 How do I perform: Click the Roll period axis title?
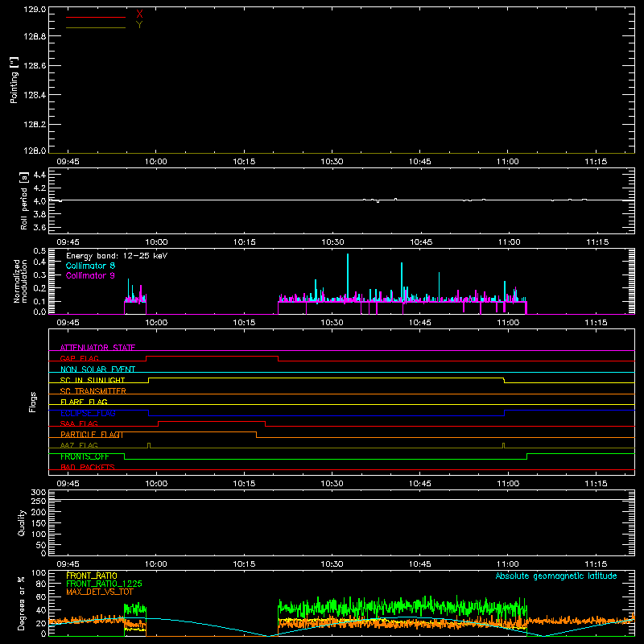pos(23,201)
